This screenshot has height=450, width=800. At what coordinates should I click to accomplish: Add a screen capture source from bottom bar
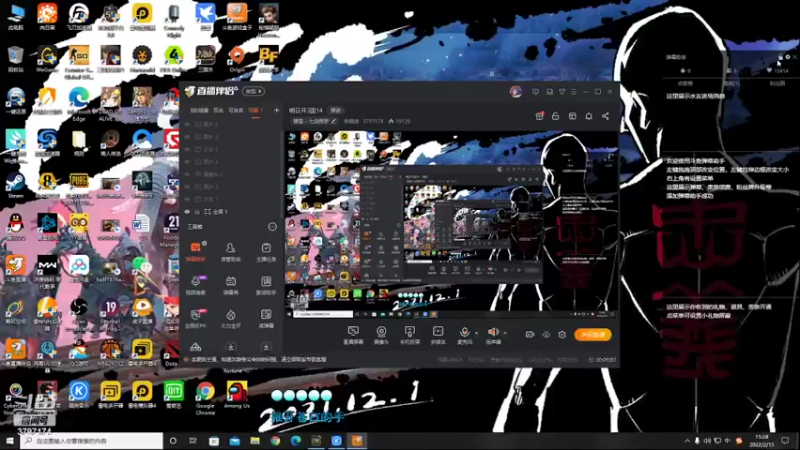point(353,335)
